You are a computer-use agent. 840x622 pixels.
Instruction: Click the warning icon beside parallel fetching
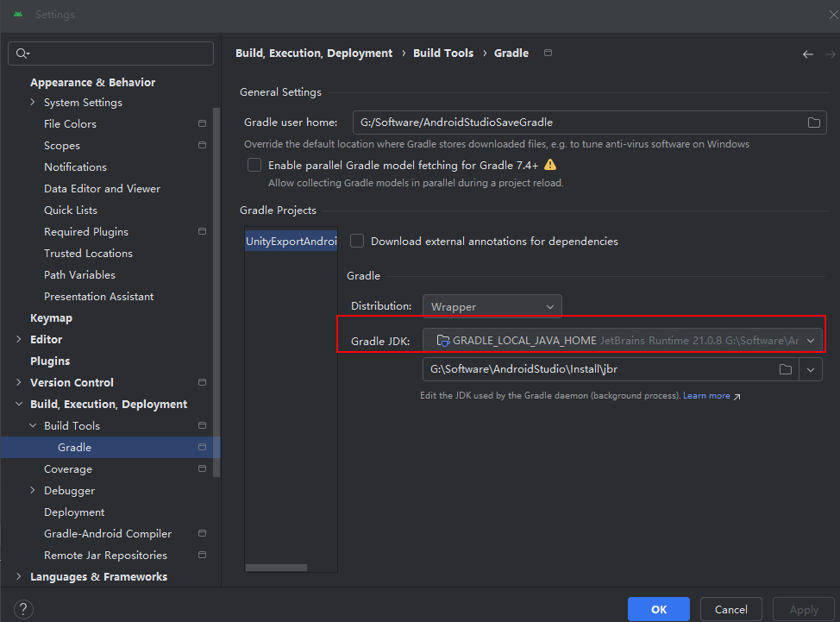[x=550, y=165]
